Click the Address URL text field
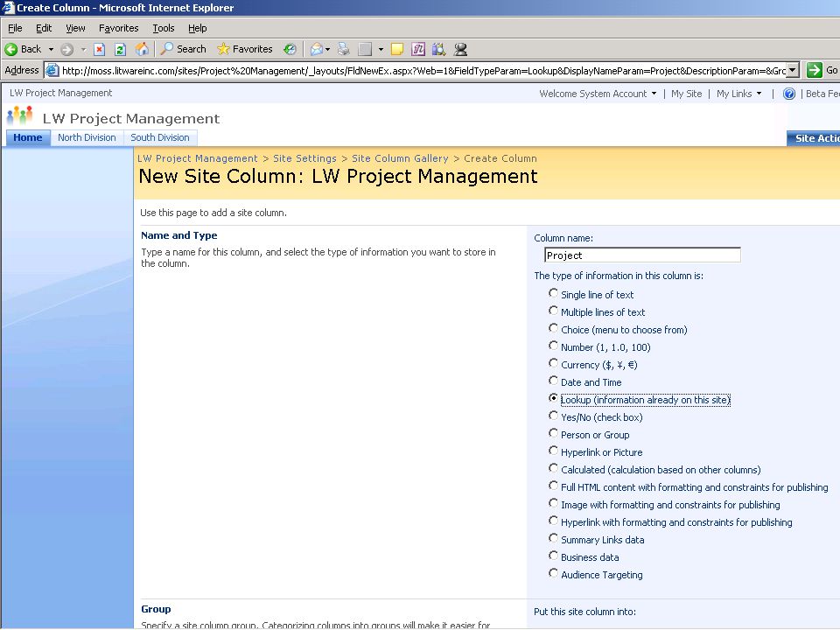The image size is (840, 630). click(423, 70)
